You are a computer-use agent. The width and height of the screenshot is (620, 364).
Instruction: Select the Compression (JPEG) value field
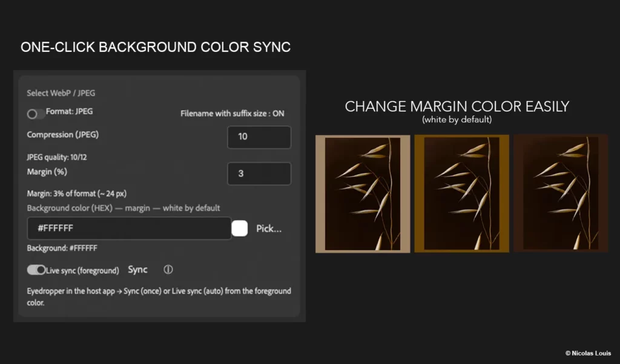pos(259,137)
